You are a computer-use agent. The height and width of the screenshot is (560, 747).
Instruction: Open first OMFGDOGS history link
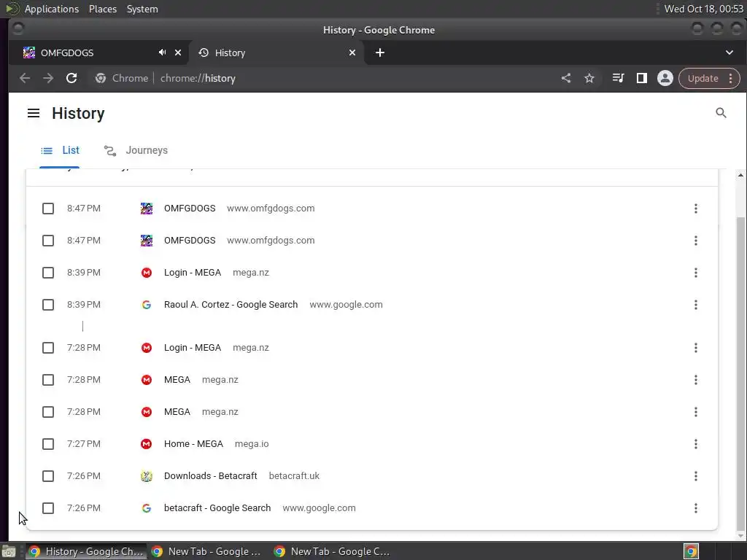[x=190, y=208]
